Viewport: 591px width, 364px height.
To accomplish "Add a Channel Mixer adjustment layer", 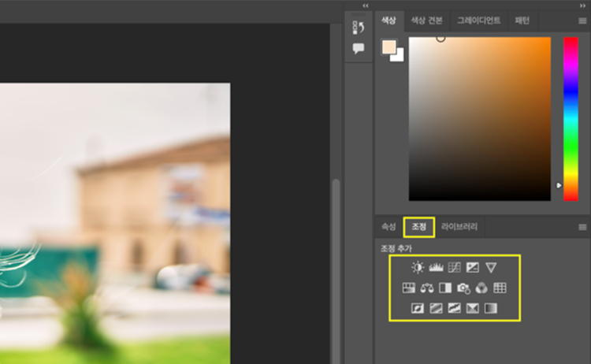I will click(x=481, y=288).
